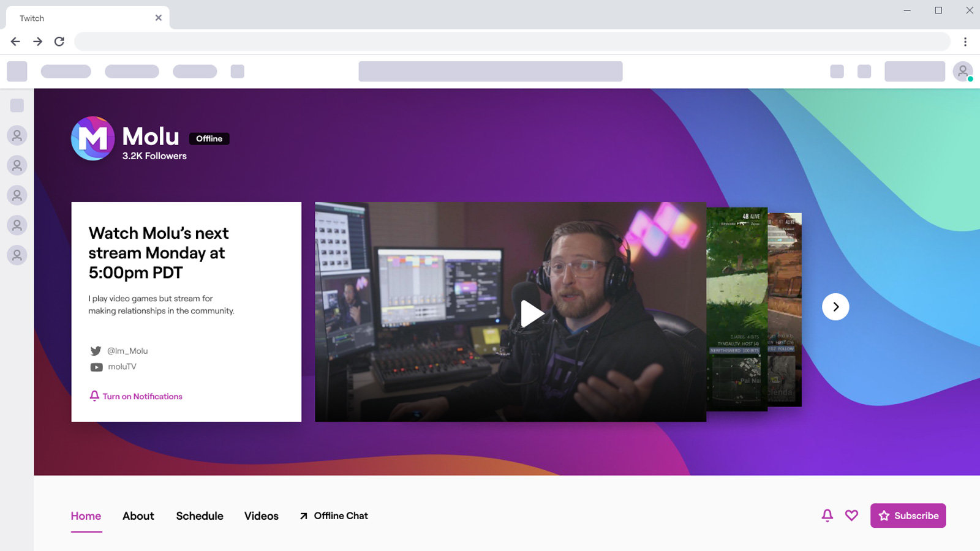
Task: Follow the channel using the heart icon
Action: 851,515
